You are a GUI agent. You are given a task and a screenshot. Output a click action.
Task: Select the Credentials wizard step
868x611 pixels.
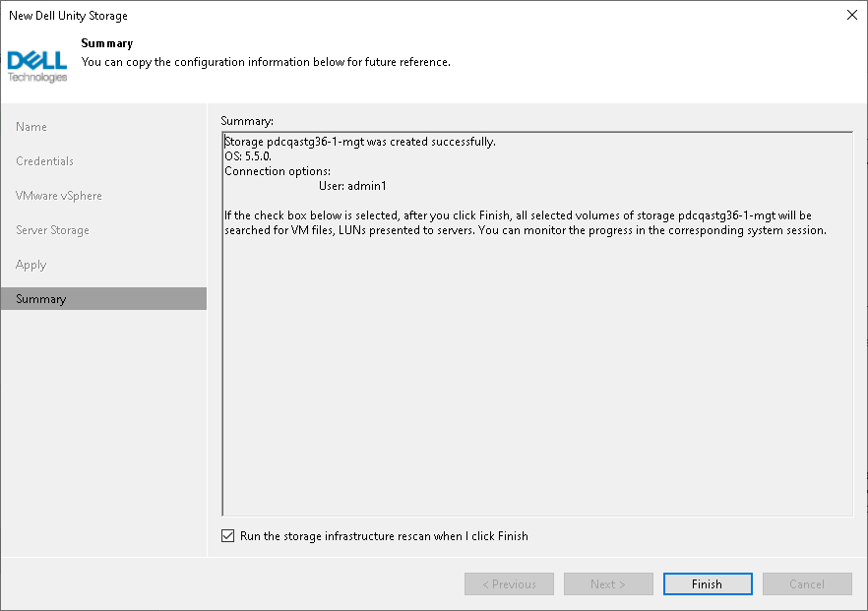tap(45, 161)
